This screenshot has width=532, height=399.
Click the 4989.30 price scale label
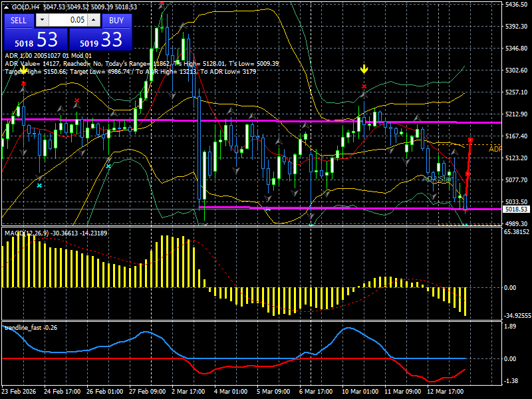click(517, 224)
